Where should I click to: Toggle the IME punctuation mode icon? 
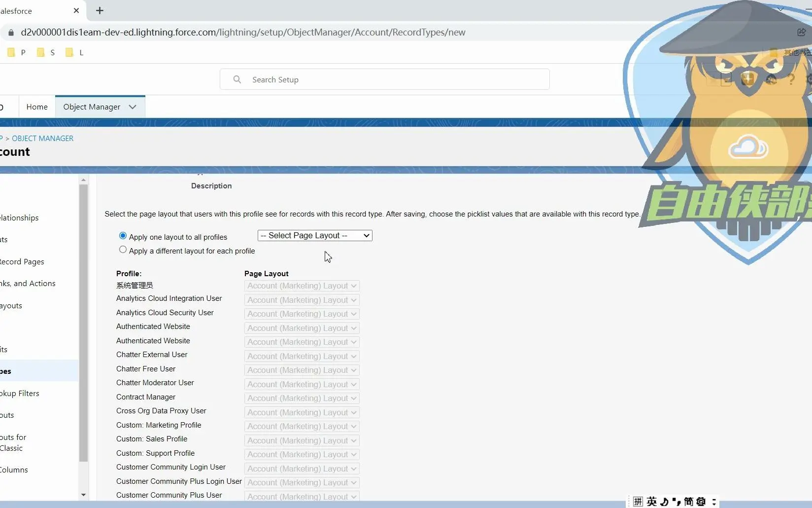click(x=676, y=502)
